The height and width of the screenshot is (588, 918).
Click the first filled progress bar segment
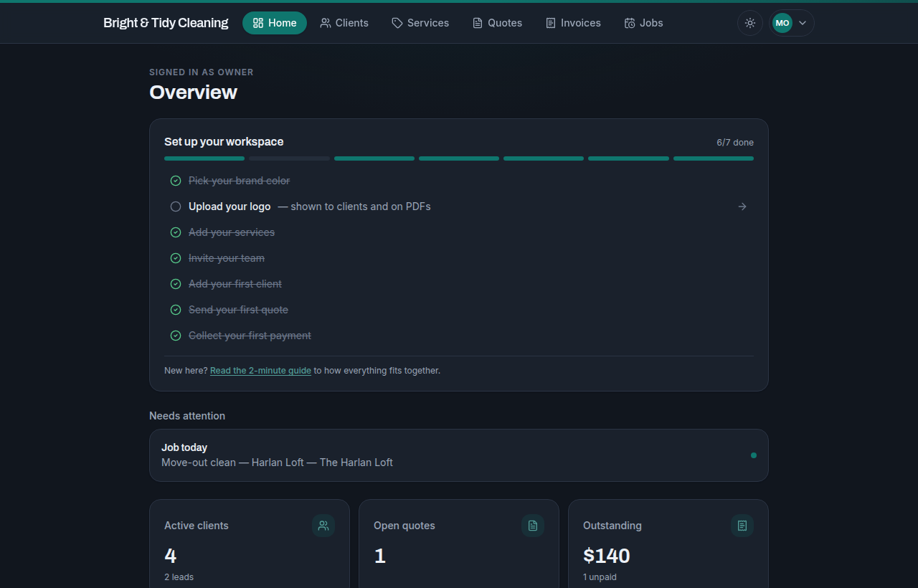point(204,158)
